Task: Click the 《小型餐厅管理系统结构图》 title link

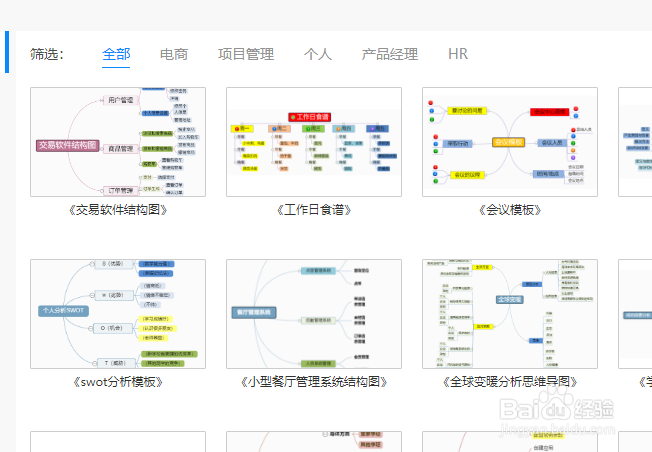Action: tap(314, 382)
